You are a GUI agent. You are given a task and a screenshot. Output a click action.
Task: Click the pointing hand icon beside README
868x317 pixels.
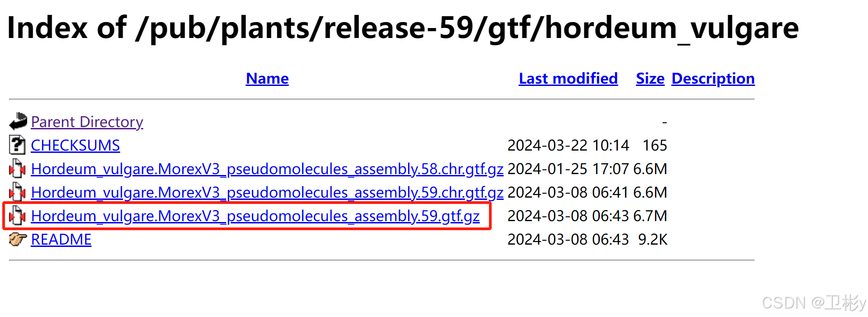click(16, 239)
